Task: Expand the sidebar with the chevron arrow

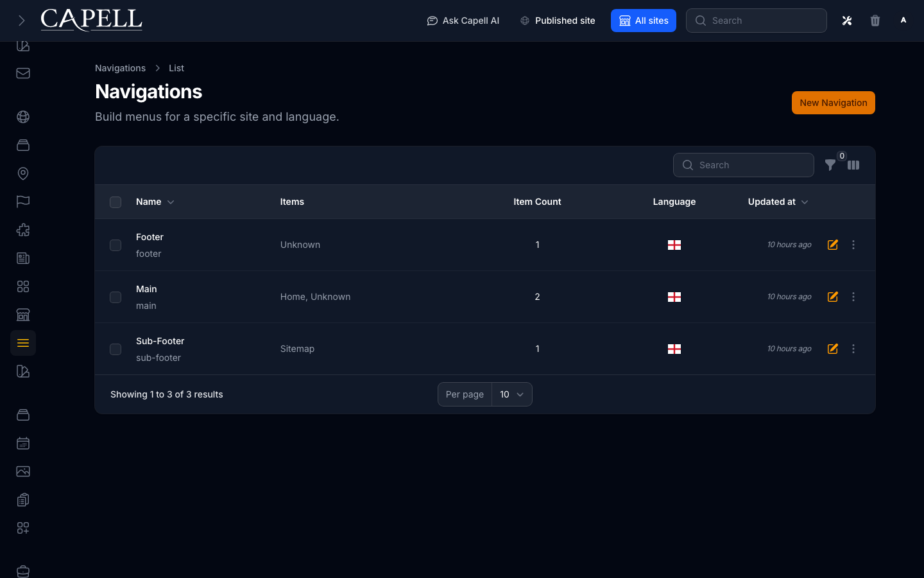Action: pyautogui.click(x=22, y=21)
